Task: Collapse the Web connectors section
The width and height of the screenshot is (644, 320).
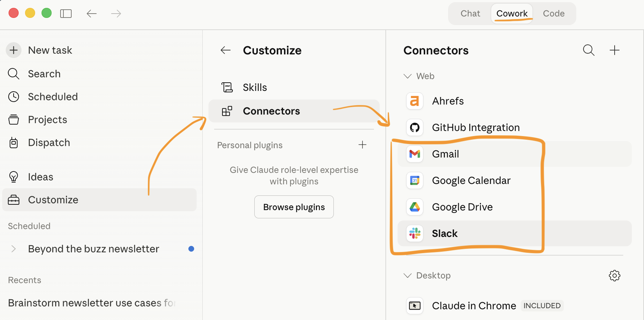Action: [x=408, y=76]
